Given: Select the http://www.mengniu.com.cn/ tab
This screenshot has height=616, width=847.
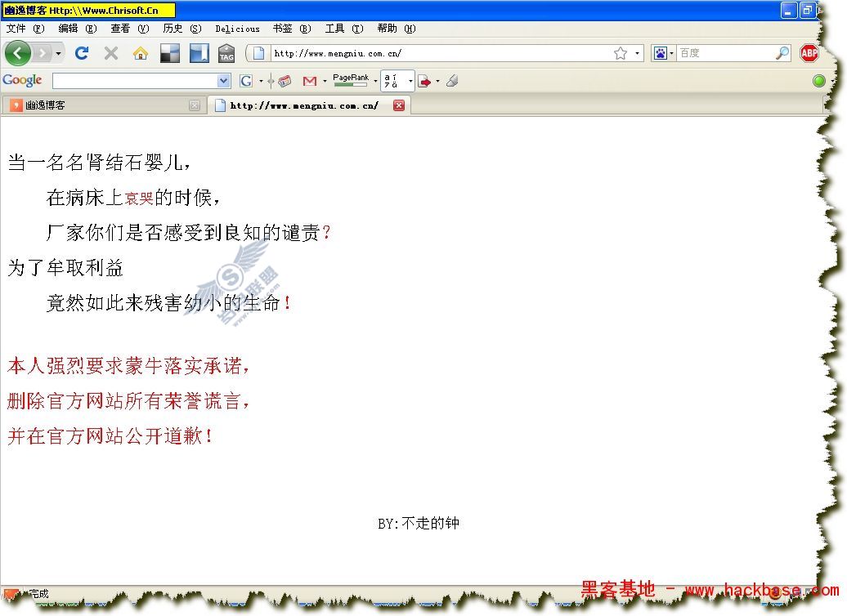Looking at the screenshot, I should [310, 105].
